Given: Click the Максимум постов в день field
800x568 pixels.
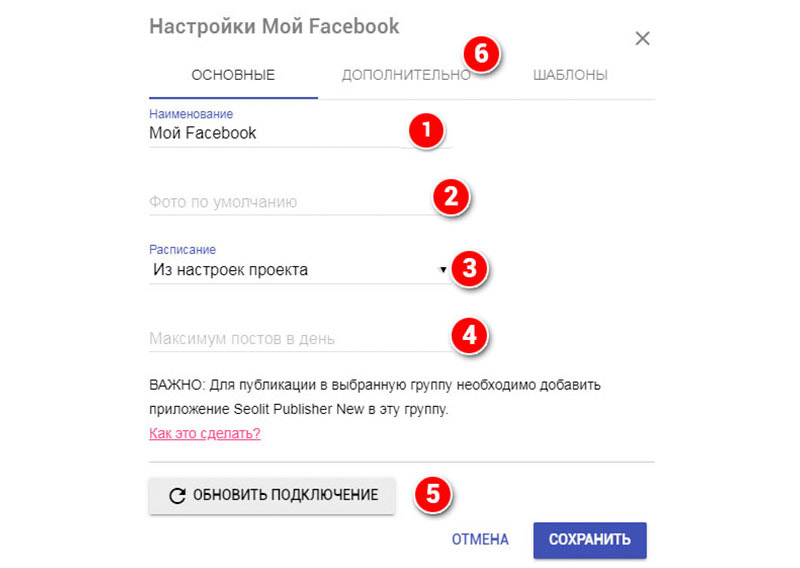Looking at the screenshot, I should point(300,338).
